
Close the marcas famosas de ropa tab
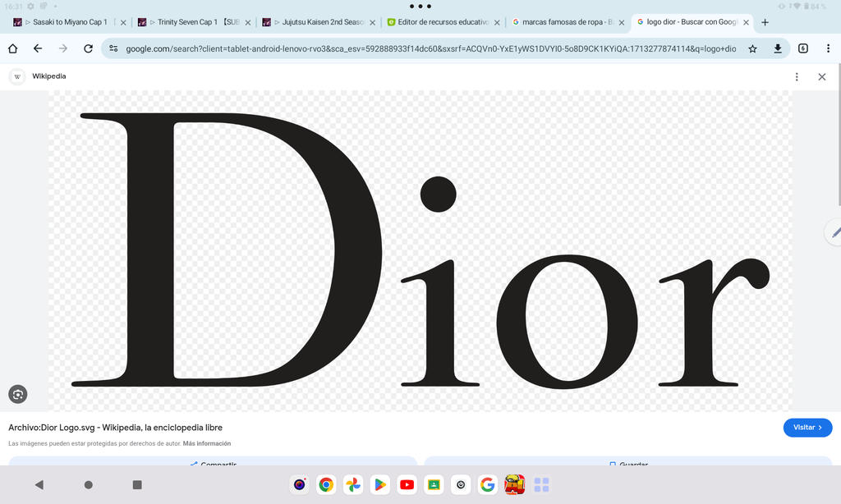click(621, 22)
